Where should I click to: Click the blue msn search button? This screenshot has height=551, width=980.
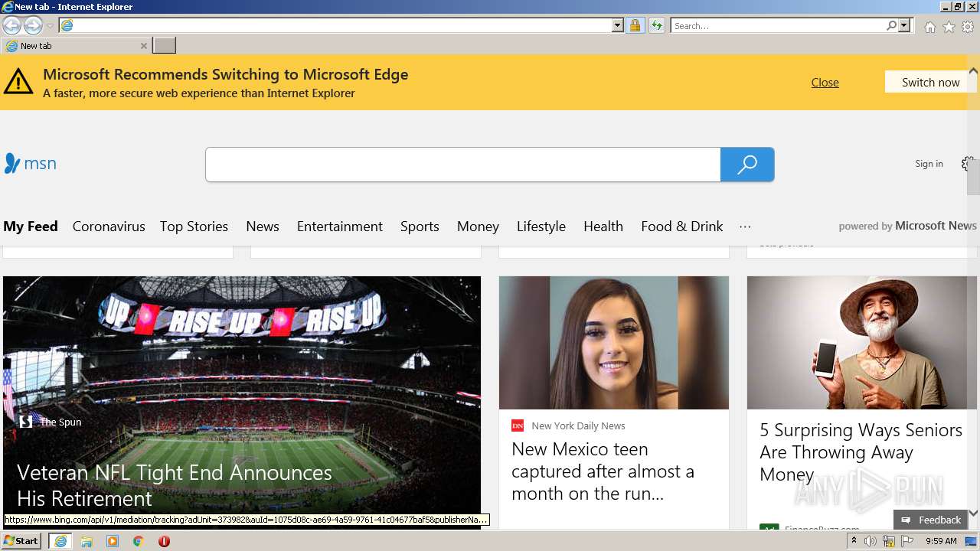(x=747, y=165)
